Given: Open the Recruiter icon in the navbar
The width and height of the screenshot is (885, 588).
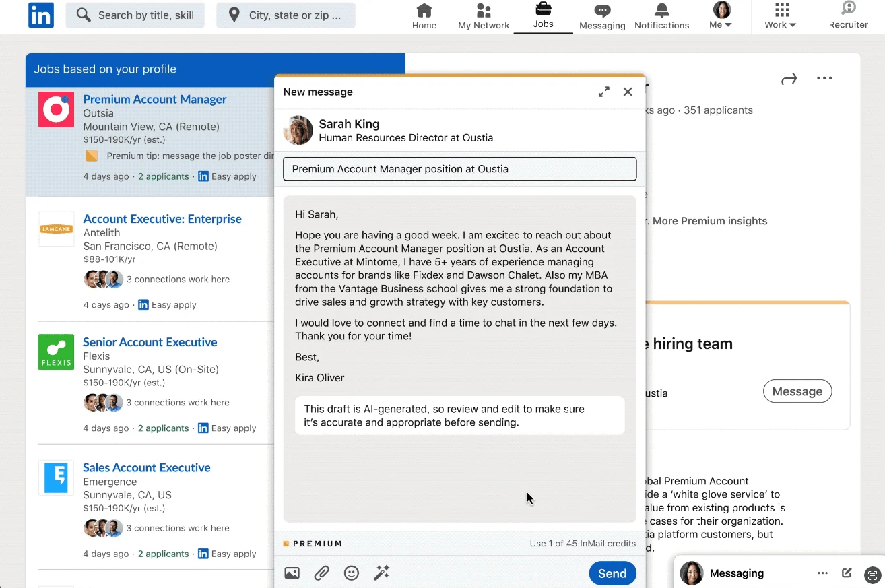Looking at the screenshot, I should 848,15.
